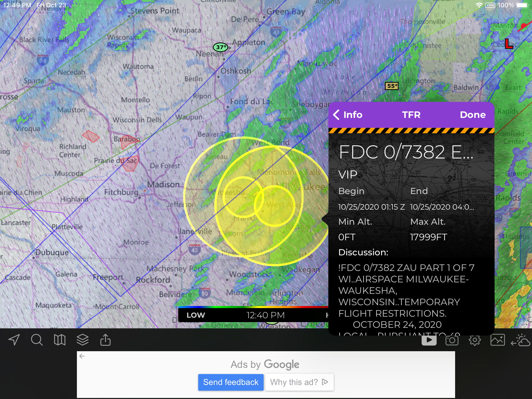
Task: Open the map type icon
Action: (59, 340)
